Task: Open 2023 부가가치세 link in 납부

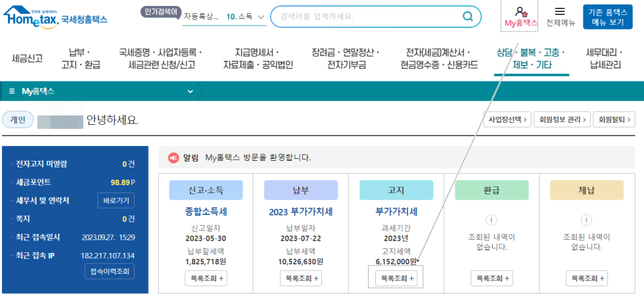Action: 301,212
